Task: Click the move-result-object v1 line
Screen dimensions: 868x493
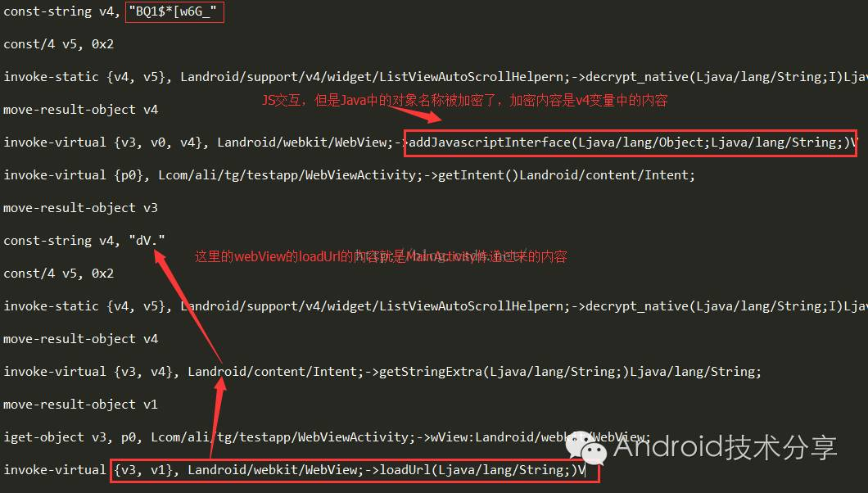Action: pos(80,405)
